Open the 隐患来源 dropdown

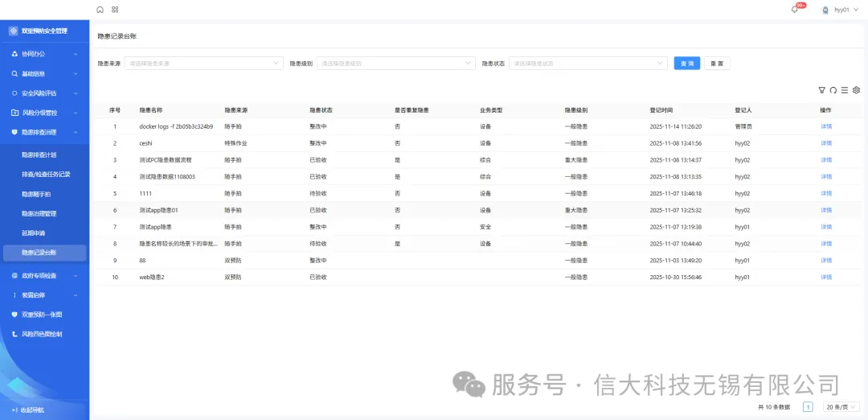click(203, 64)
